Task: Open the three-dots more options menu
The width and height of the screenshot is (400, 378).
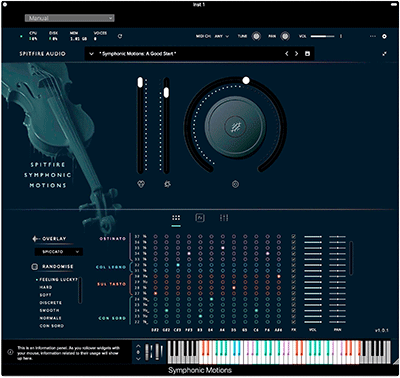Action: [x=373, y=36]
